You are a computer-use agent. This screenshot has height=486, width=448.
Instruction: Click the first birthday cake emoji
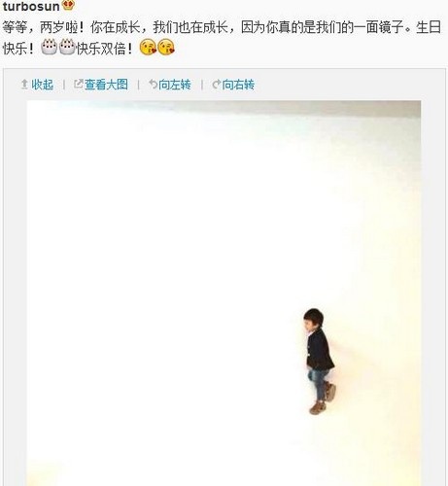(50, 47)
